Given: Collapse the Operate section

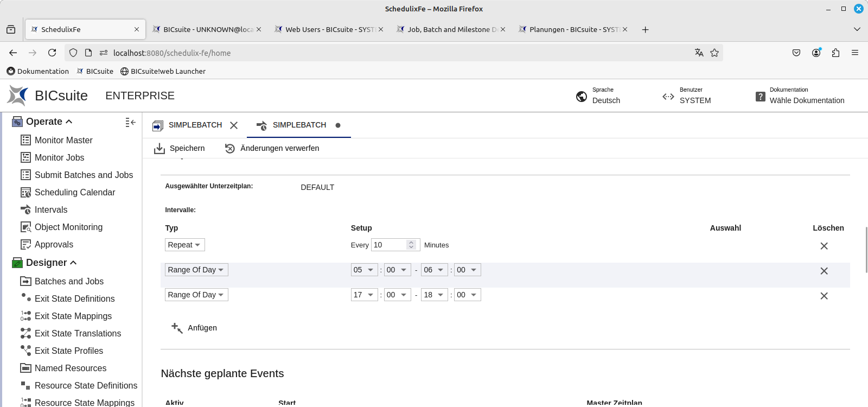Looking at the screenshot, I should [69, 122].
